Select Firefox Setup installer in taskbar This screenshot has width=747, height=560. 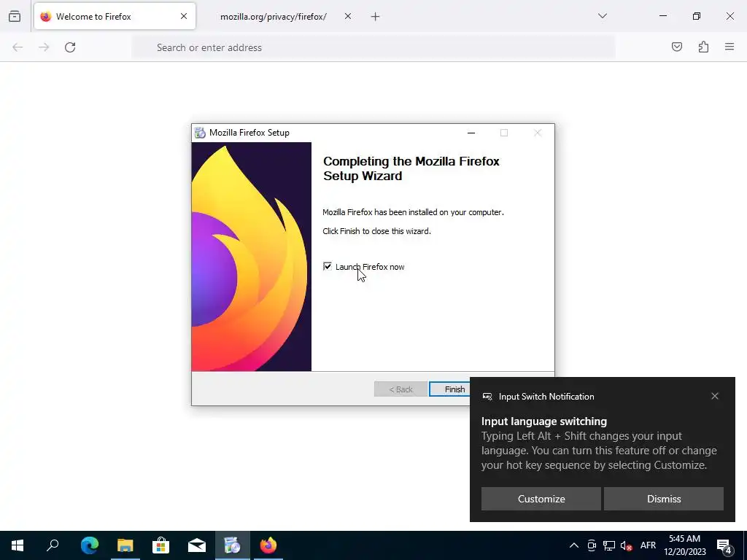pos(233,545)
